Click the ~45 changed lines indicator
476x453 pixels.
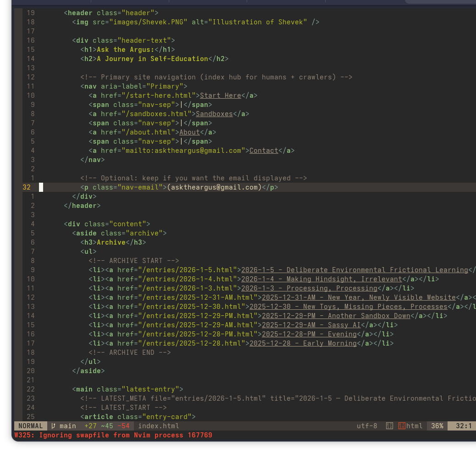107,426
